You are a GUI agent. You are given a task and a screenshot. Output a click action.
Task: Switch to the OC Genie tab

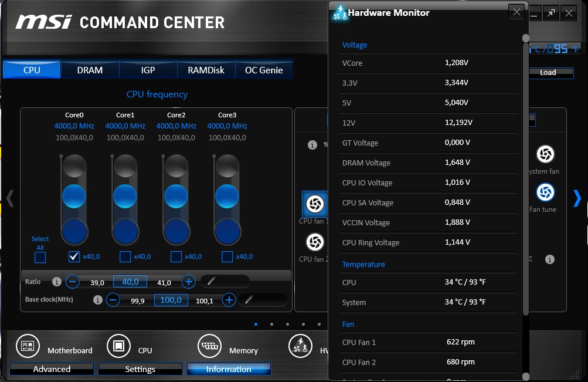coord(264,70)
